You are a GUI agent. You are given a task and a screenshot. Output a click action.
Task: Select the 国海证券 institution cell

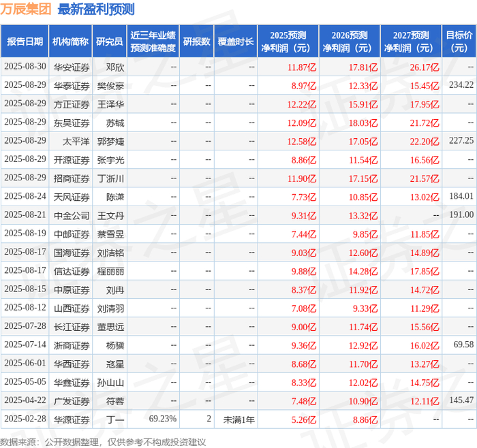tap(72, 253)
